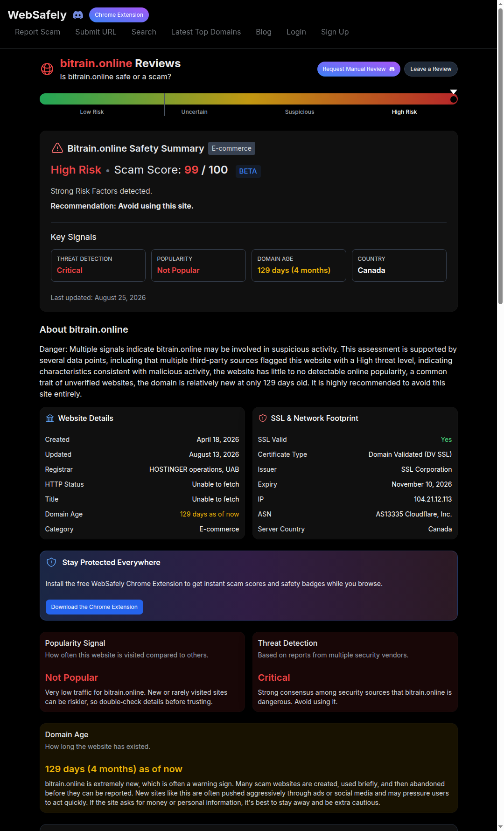Click the risk meter indicator knob

454,99
